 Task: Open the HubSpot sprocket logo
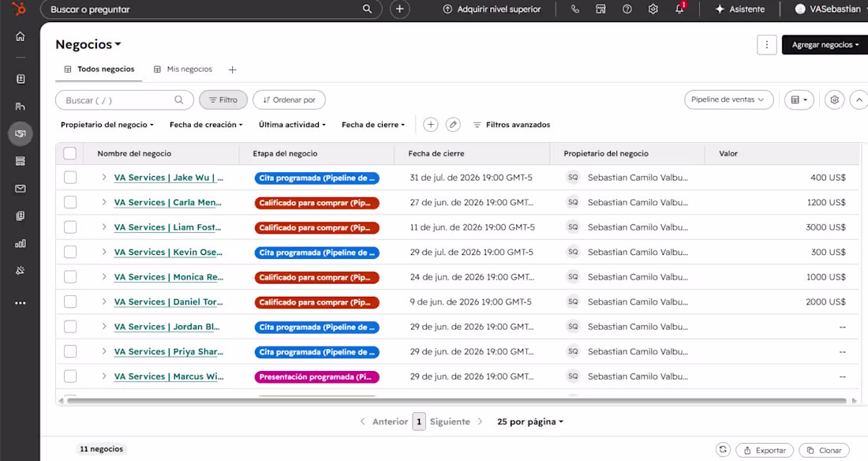[20, 9]
